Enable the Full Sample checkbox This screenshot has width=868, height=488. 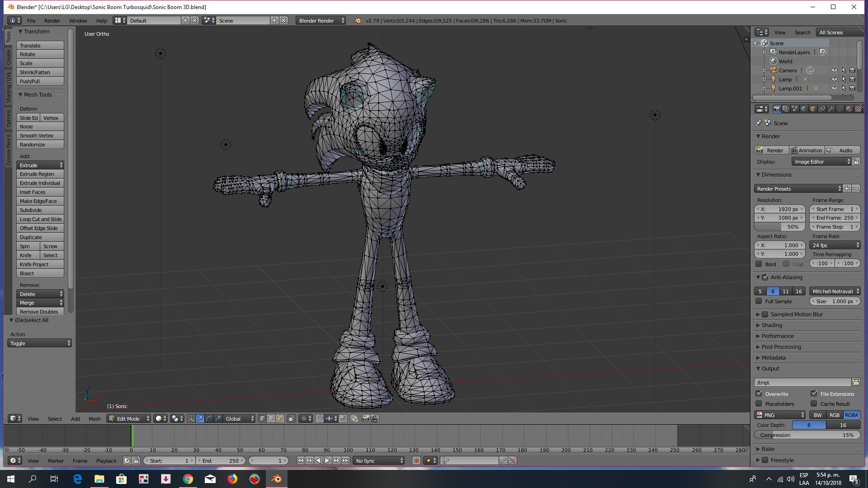759,301
